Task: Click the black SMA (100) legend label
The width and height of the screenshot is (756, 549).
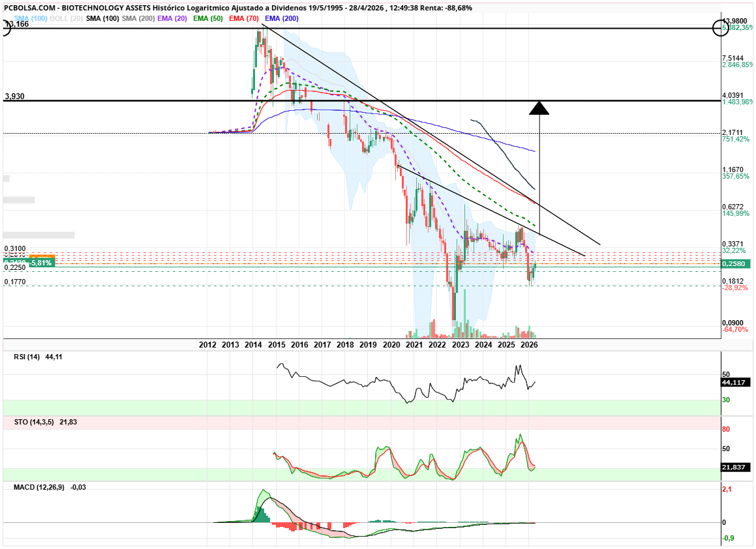Action: [x=102, y=18]
